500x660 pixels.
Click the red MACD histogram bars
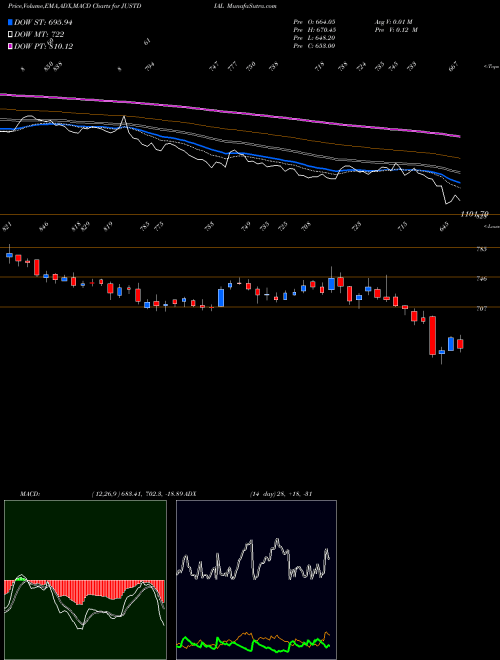click(x=84, y=591)
